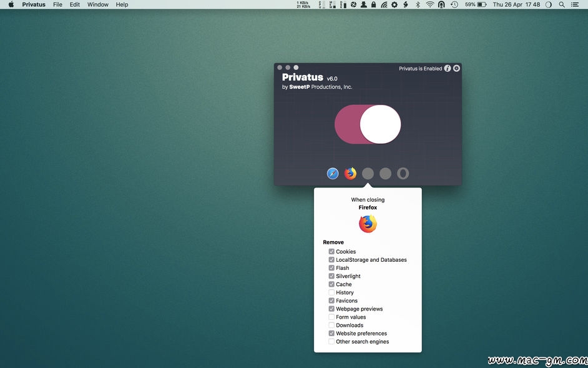Uncheck the Cookies checkbox
The image size is (588, 368).
pos(331,252)
